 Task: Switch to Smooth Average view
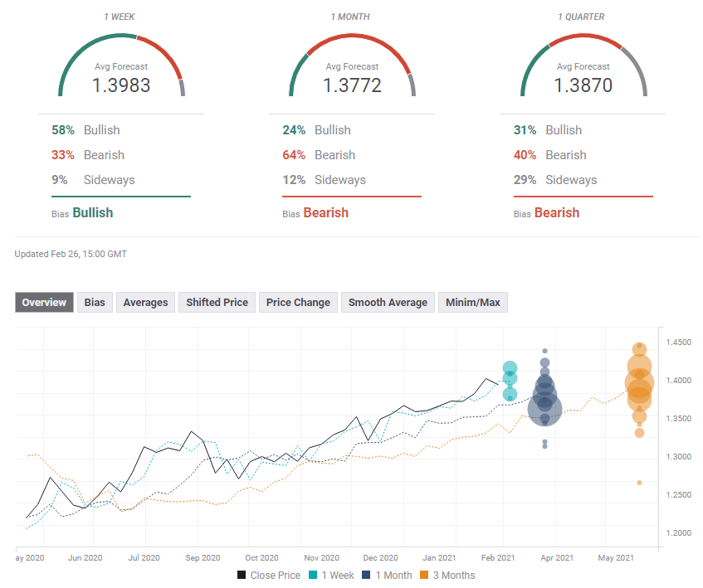388,303
